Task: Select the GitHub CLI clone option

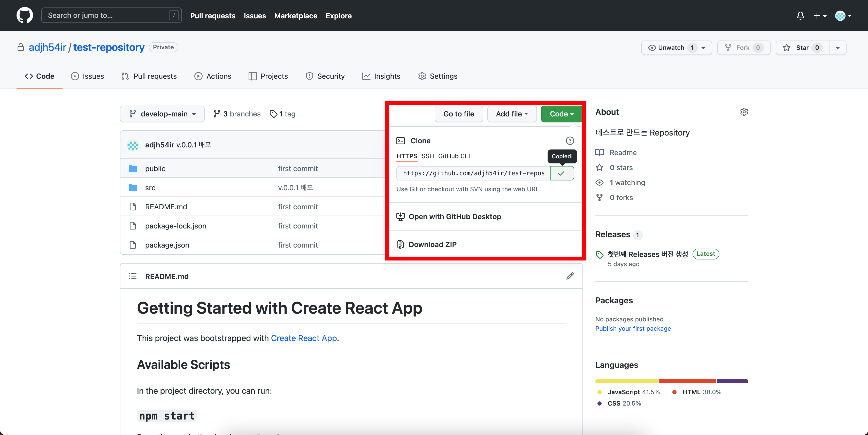Action: (x=454, y=156)
